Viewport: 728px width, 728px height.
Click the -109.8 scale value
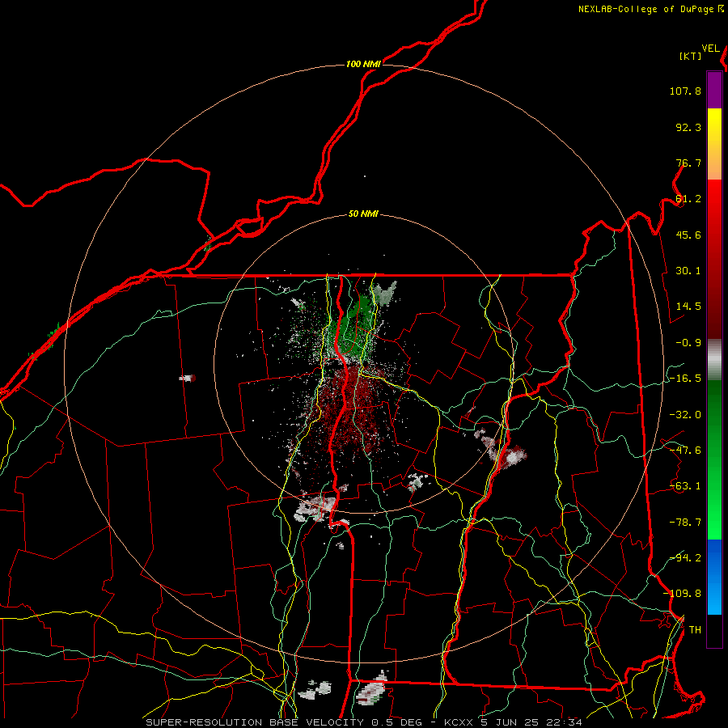(x=683, y=594)
